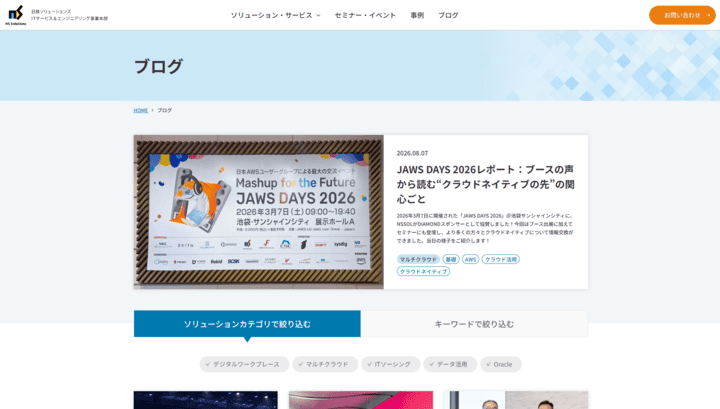
Task: Toggle the データ活用 filter
Action: [x=450, y=364]
